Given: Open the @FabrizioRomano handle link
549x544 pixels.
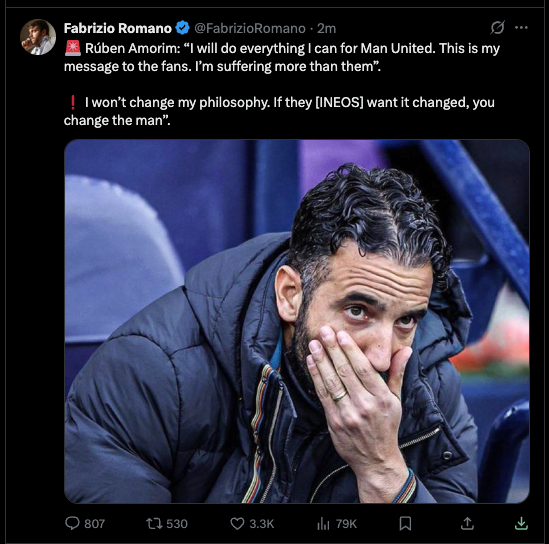Looking at the screenshot, I should pyautogui.click(x=250, y=28).
